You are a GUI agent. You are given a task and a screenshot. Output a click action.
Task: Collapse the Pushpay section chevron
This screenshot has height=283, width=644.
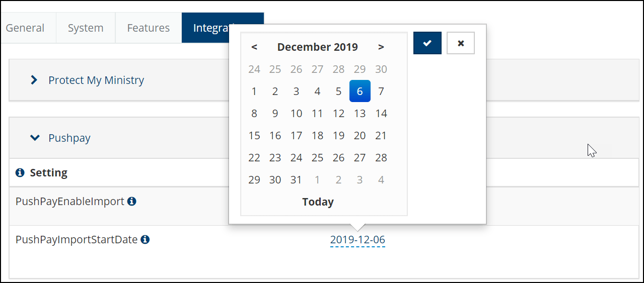pyautogui.click(x=35, y=138)
